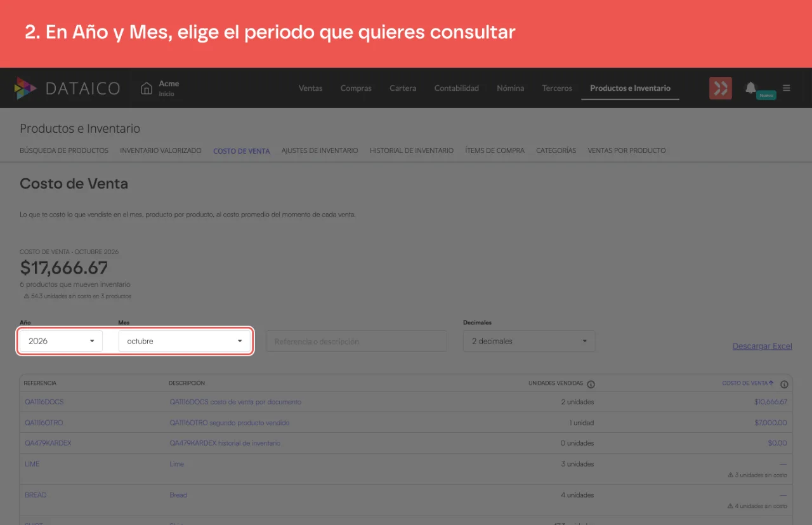The image size is (812, 525).
Task: Switch to Historial de Inventario tab
Action: (412, 150)
